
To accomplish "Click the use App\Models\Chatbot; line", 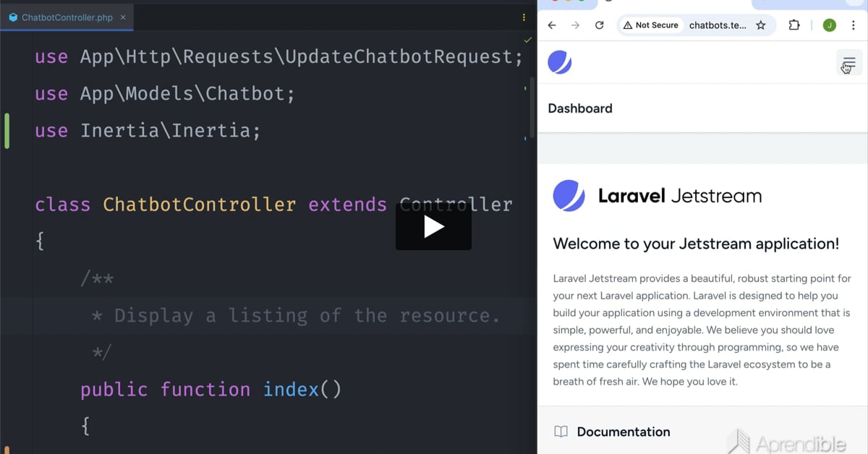I will point(165,94).
